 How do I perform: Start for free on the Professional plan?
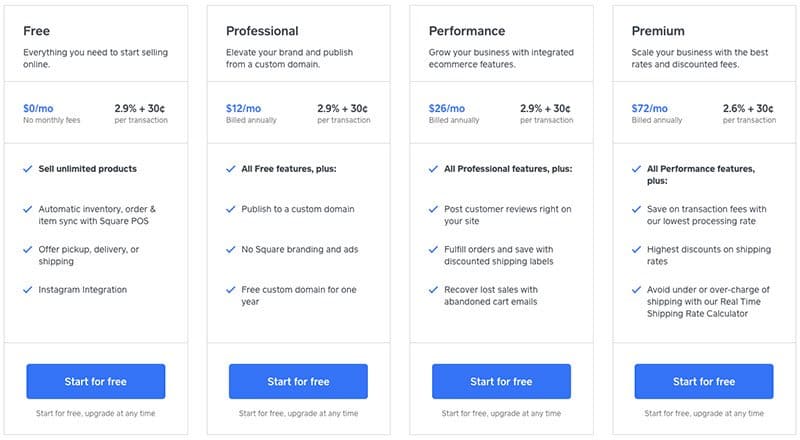[298, 381]
